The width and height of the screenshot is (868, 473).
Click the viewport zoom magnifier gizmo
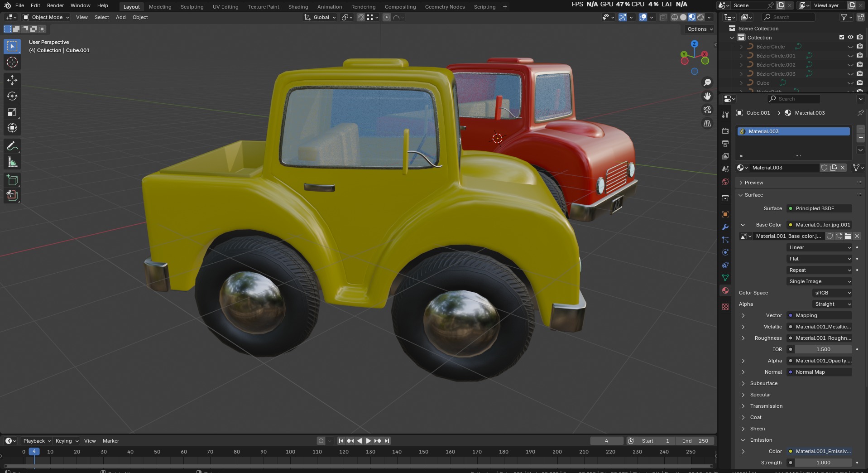point(707,82)
